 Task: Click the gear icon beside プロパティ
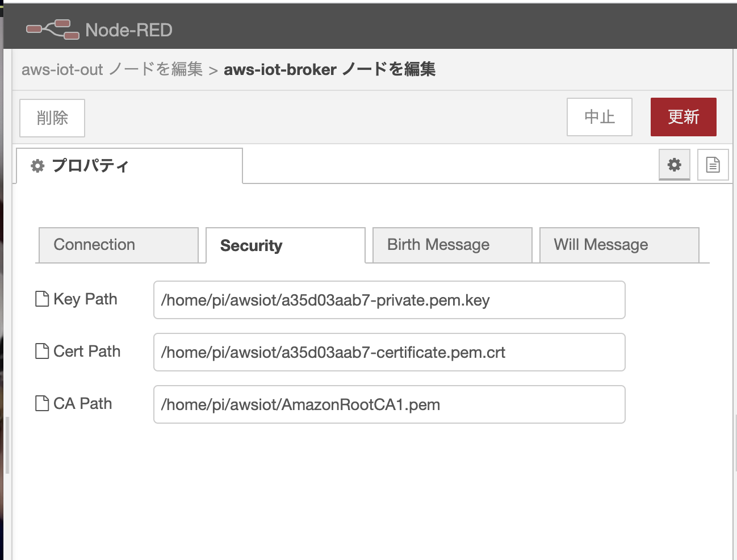click(37, 166)
